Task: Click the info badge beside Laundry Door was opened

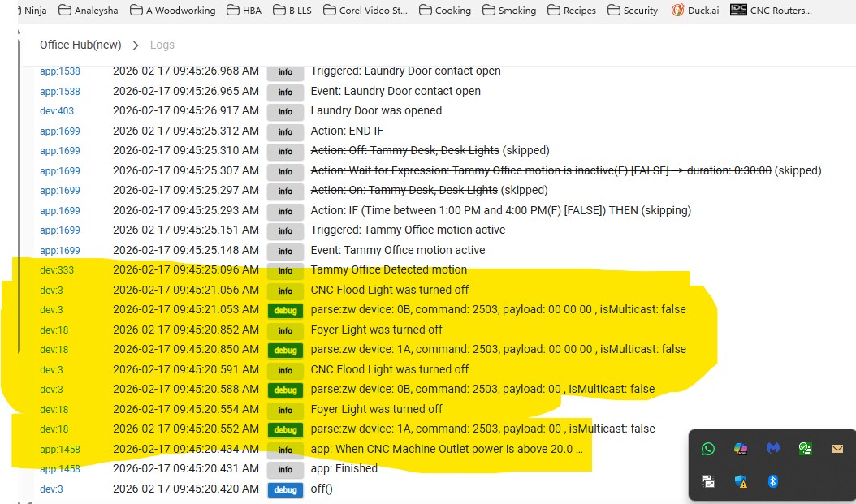Action: (x=285, y=112)
